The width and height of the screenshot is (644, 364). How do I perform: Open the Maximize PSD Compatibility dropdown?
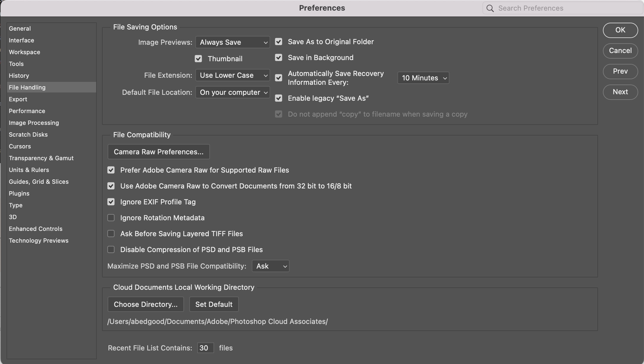coord(270,266)
